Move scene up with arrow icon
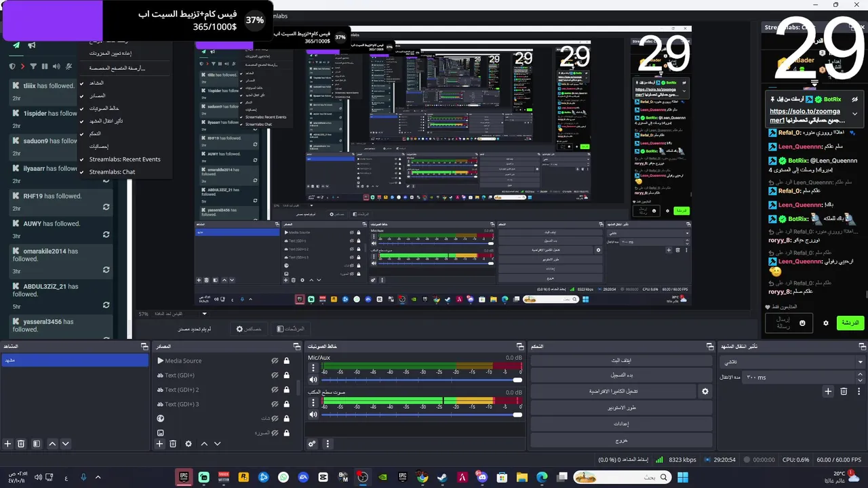The image size is (868, 488). pos(52,444)
